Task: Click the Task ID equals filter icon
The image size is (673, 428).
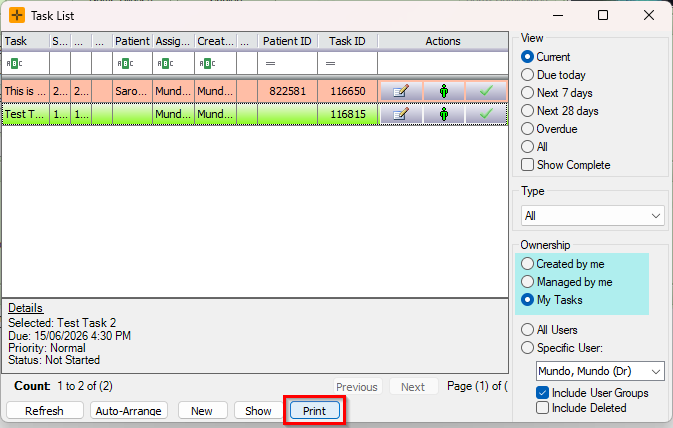Action: tap(330, 64)
